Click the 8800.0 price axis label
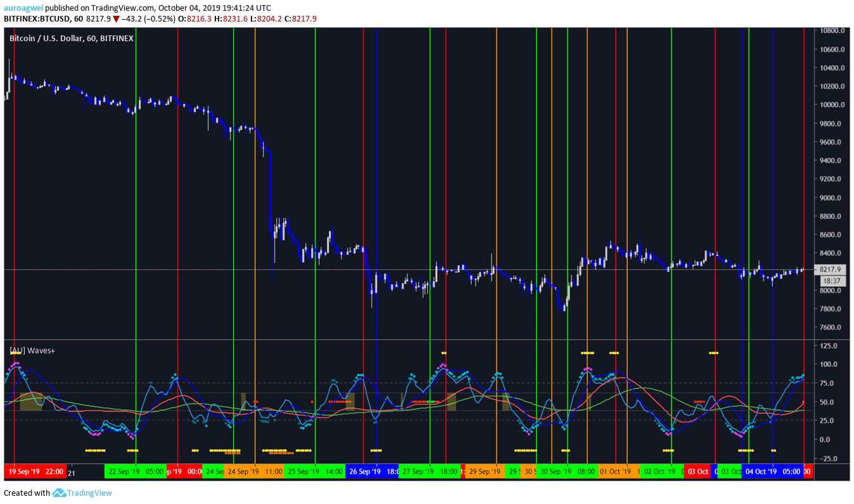The width and height of the screenshot is (854, 504). (831, 217)
